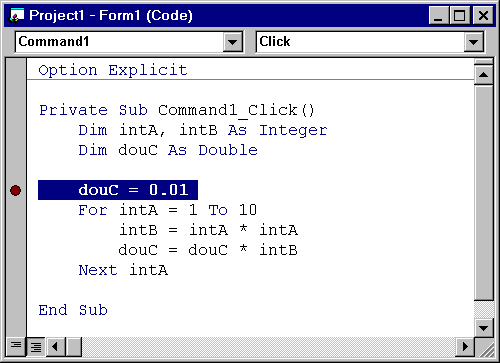Minimize the code window
Viewport: 500px width, 363px height.
coord(438,16)
